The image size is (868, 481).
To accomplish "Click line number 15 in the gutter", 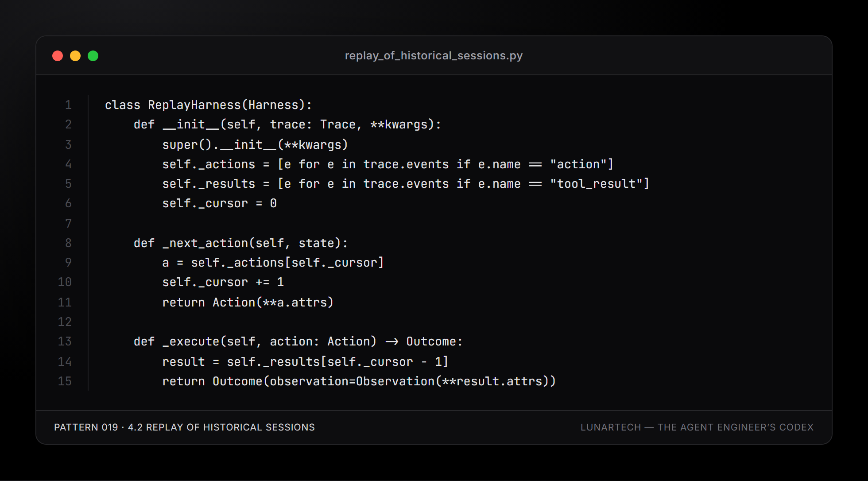I will pos(65,381).
